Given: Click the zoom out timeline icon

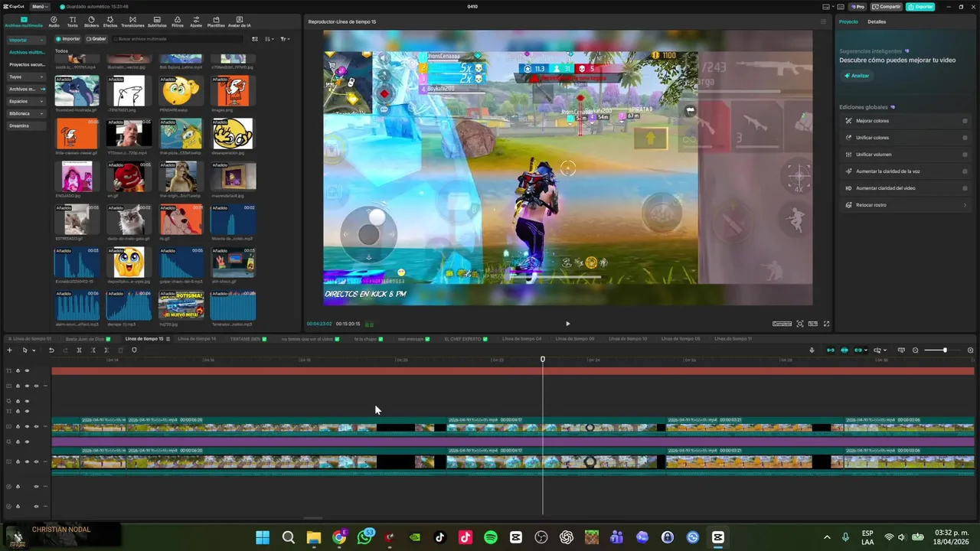Looking at the screenshot, I should click(x=915, y=350).
